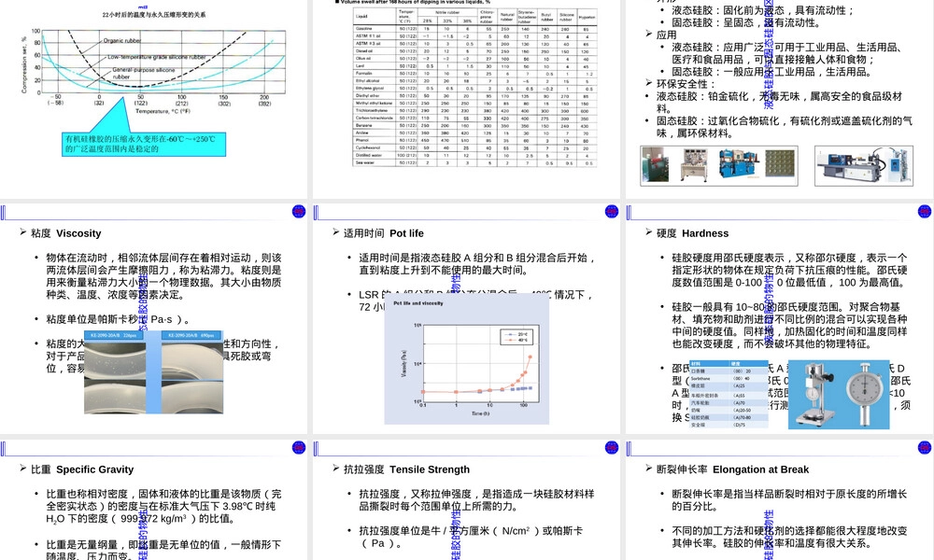
Task: Click the cyan callout box about -60℃~+250℃
Action: (144, 144)
